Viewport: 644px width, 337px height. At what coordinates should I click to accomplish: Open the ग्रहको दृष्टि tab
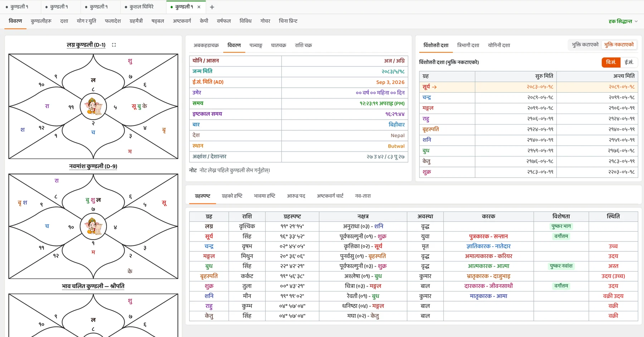click(232, 196)
